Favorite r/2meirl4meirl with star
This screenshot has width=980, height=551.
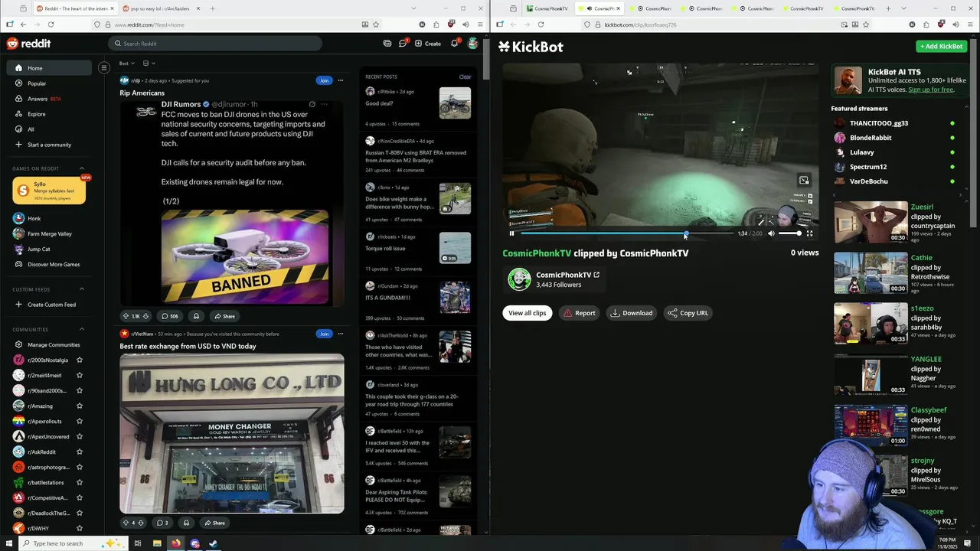click(x=80, y=376)
